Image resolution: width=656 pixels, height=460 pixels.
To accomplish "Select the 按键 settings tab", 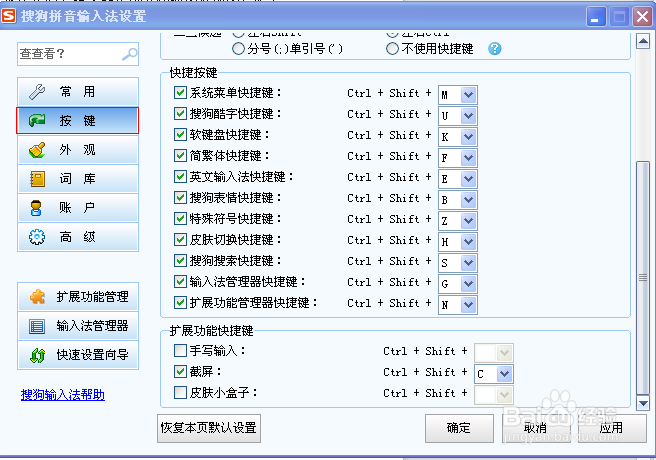I will tap(78, 120).
